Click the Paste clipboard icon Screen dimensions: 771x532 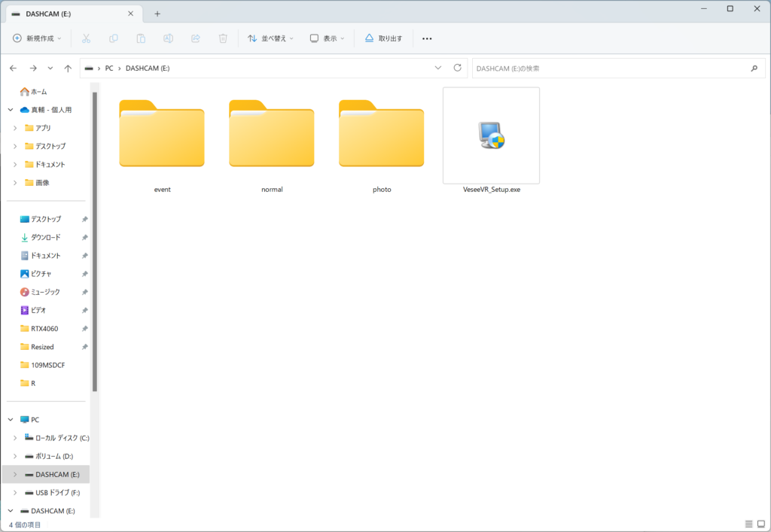coord(141,38)
